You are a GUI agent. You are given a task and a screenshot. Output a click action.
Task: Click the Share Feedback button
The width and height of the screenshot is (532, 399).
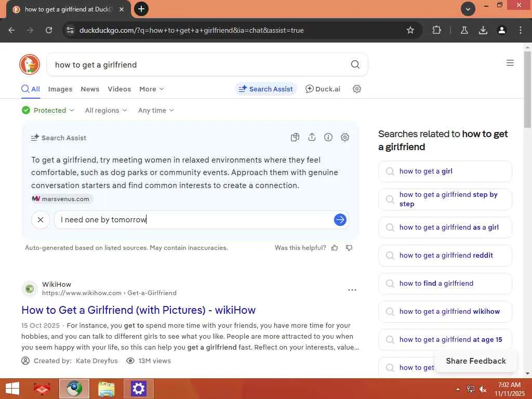pyautogui.click(x=476, y=361)
